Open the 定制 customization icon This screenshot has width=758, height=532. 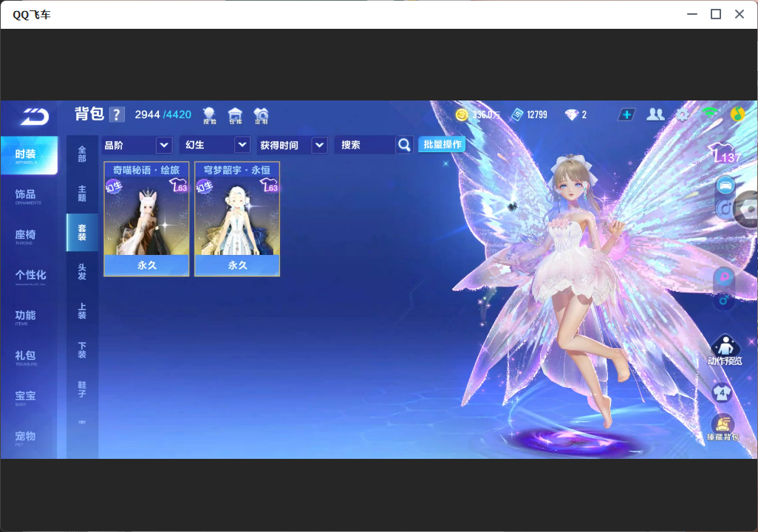pyautogui.click(x=261, y=115)
